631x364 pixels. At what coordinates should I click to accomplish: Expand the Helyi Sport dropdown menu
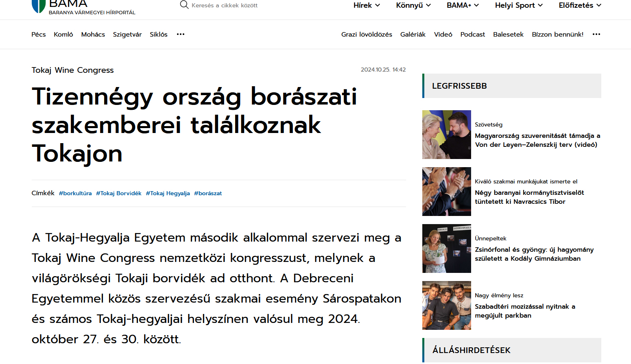click(x=519, y=5)
